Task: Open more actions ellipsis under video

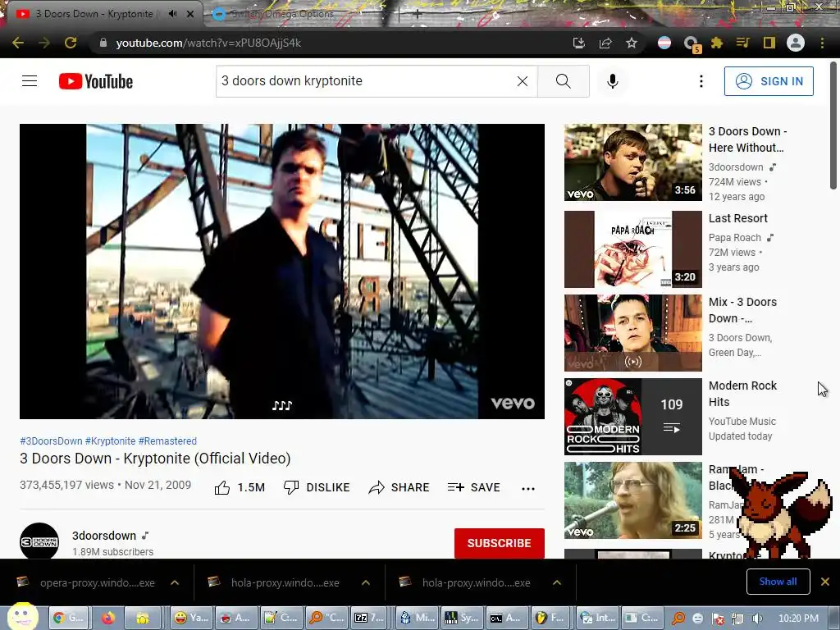Action: [x=528, y=488]
